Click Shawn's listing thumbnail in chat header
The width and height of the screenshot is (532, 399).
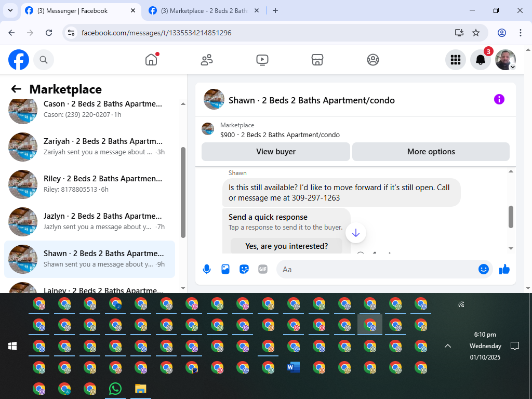[214, 99]
